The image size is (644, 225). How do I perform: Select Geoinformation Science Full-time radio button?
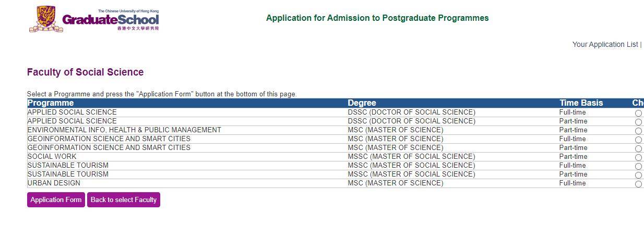point(638,140)
